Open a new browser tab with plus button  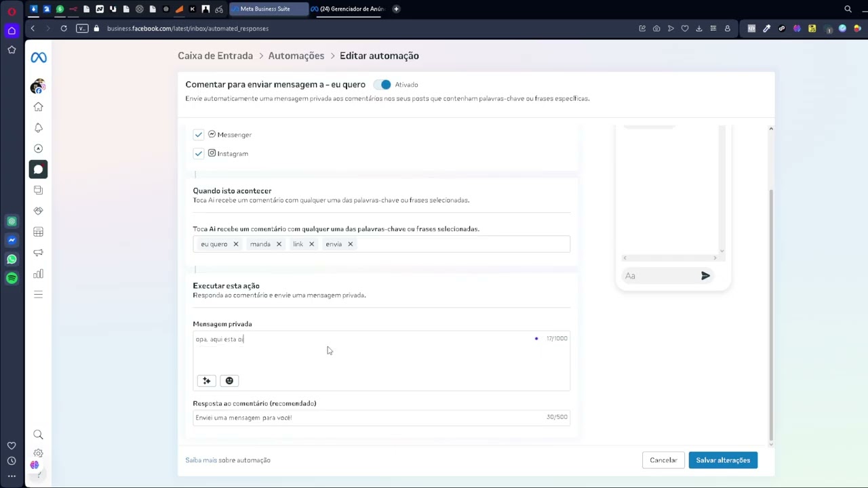[x=396, y=9]
